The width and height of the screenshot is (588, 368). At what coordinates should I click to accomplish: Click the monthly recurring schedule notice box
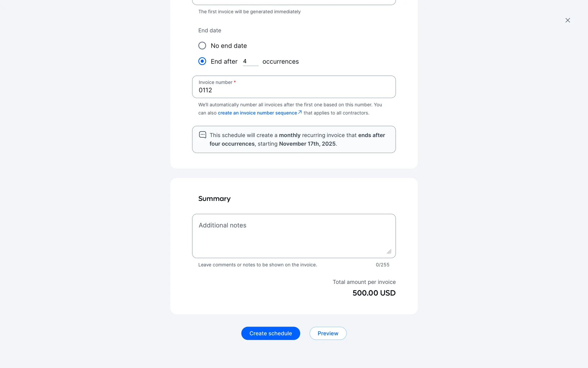coord(294,140)
